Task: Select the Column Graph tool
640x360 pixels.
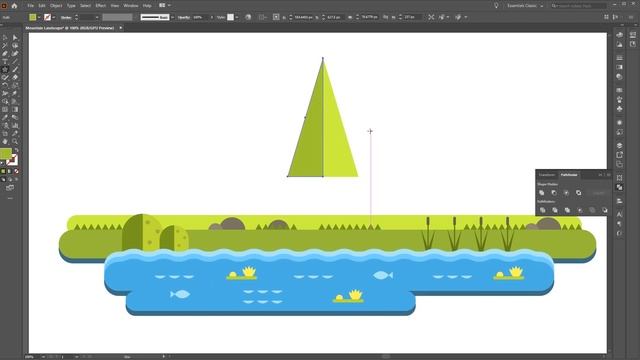Action: tap(15, 125)
